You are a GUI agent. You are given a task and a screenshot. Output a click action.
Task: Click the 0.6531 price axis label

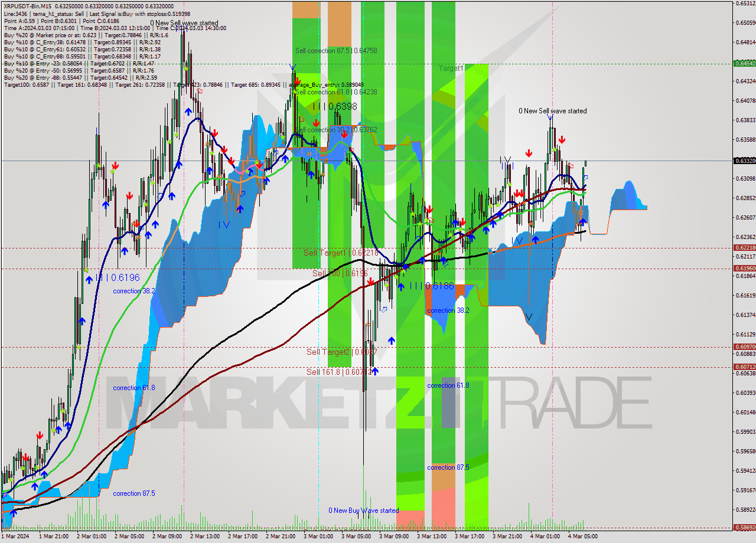745,4
